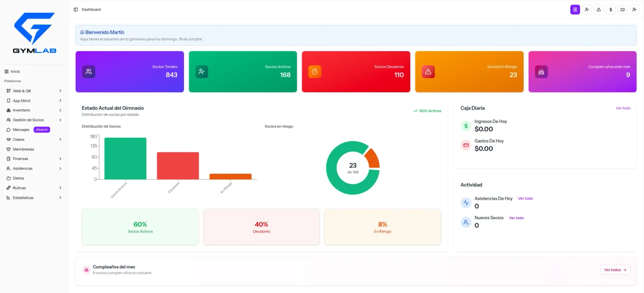Open Ver todo link in Caja Diaria

623,108
